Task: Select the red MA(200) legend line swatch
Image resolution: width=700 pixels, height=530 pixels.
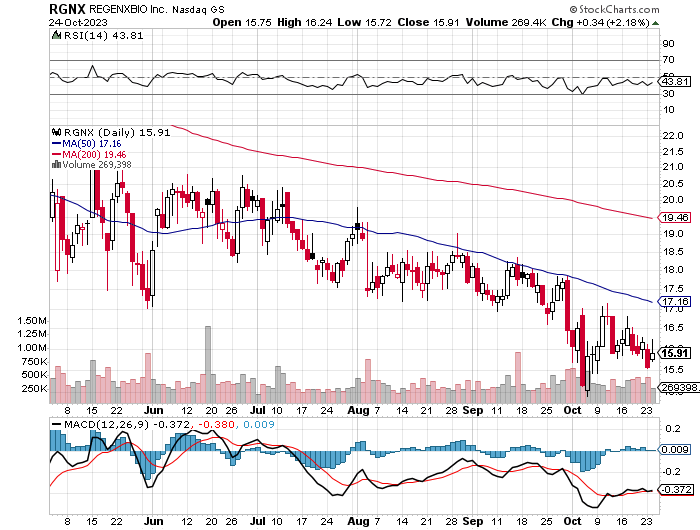Action: [x=56, y=154]
